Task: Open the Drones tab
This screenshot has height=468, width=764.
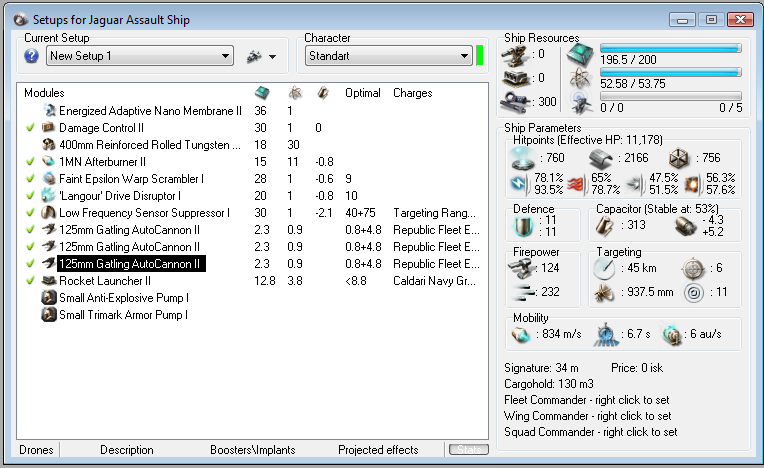Action: coord(36,449)
